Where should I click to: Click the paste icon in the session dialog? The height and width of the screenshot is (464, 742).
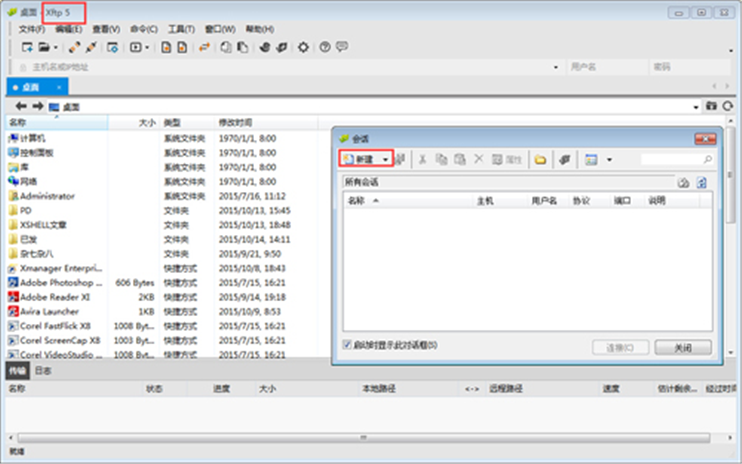[460, 159]
